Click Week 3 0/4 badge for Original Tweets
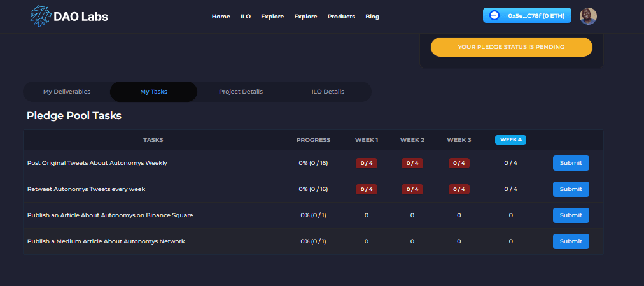 pos(459,163)
